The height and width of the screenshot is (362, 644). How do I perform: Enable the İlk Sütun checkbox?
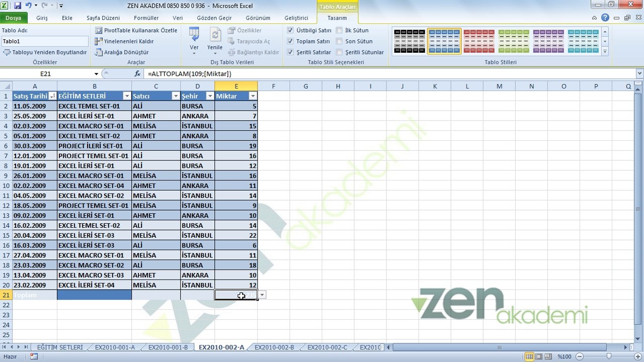(340, 30)
